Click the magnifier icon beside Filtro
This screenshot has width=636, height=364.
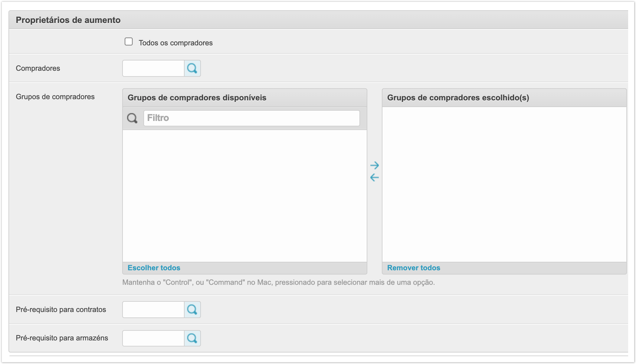click(132, 118)
